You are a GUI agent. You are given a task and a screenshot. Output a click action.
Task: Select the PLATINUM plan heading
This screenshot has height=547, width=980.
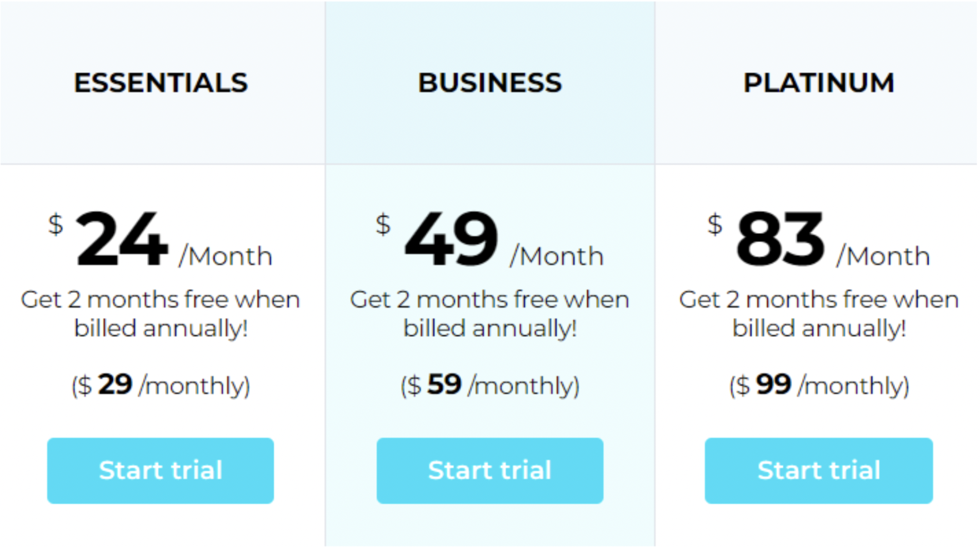(x=818, y=83)
